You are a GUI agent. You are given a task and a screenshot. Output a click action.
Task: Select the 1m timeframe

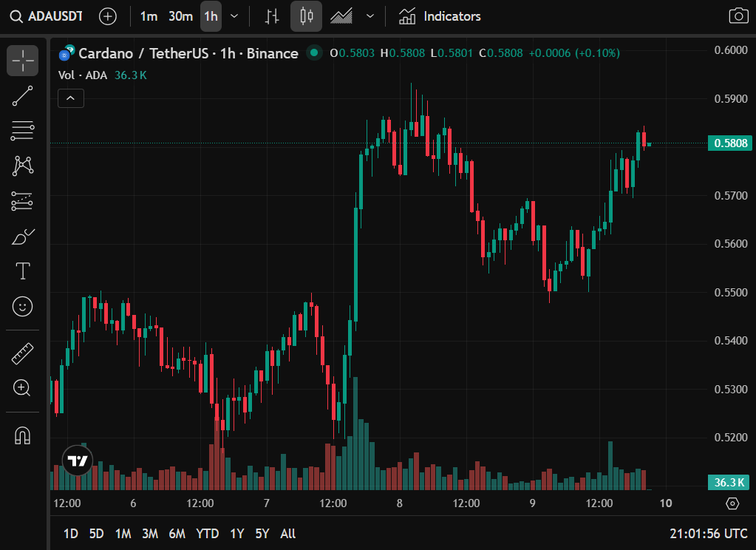point(149,16)
